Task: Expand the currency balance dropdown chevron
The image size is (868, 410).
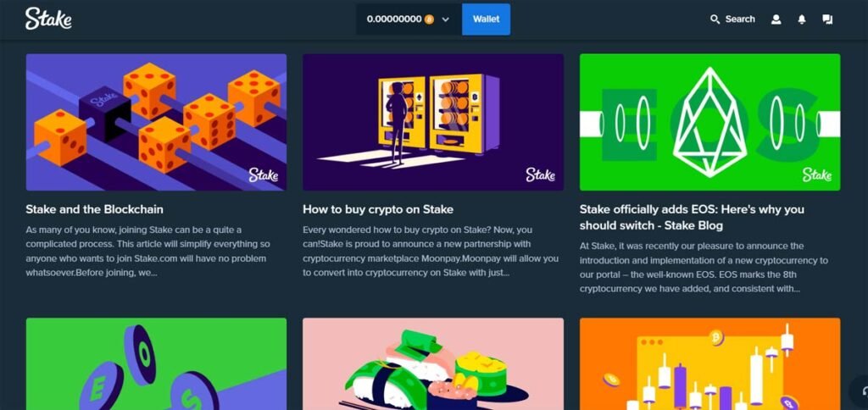Action: point(446,19)
